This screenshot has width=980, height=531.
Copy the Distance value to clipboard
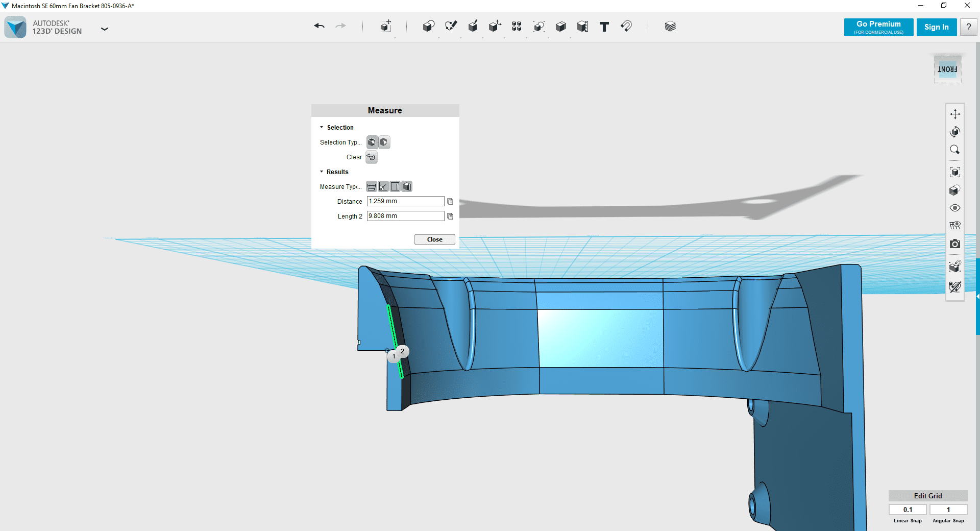pos(450,202)
